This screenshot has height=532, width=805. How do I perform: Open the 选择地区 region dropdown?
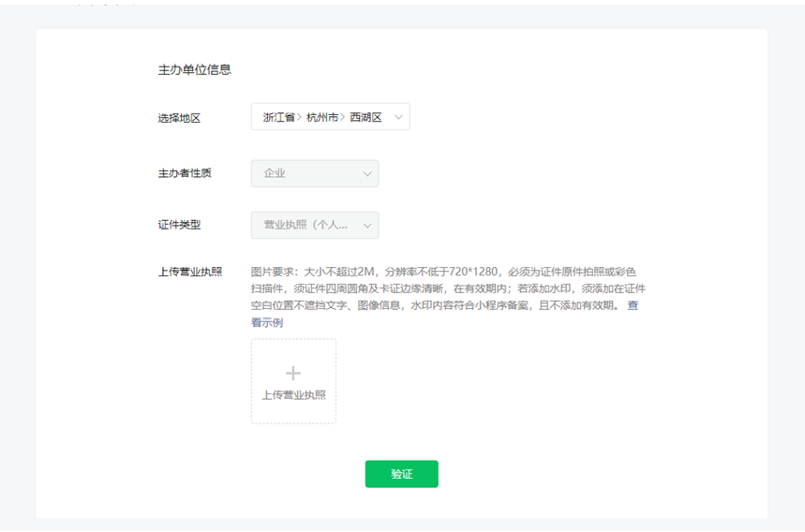330,117
